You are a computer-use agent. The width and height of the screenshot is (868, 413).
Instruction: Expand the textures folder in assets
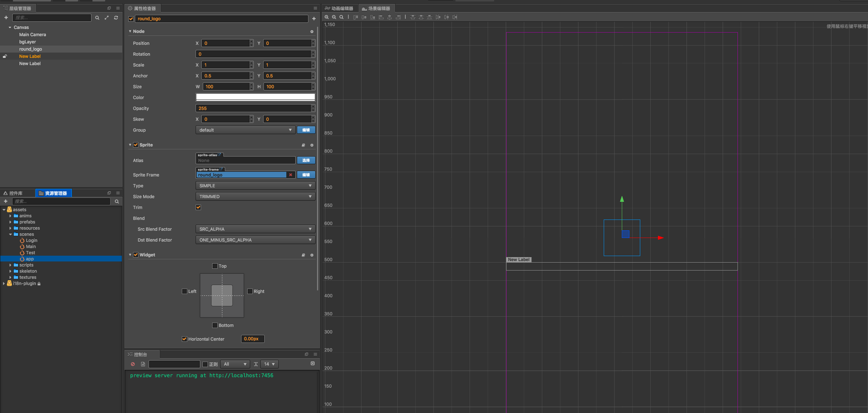point(10,277)
